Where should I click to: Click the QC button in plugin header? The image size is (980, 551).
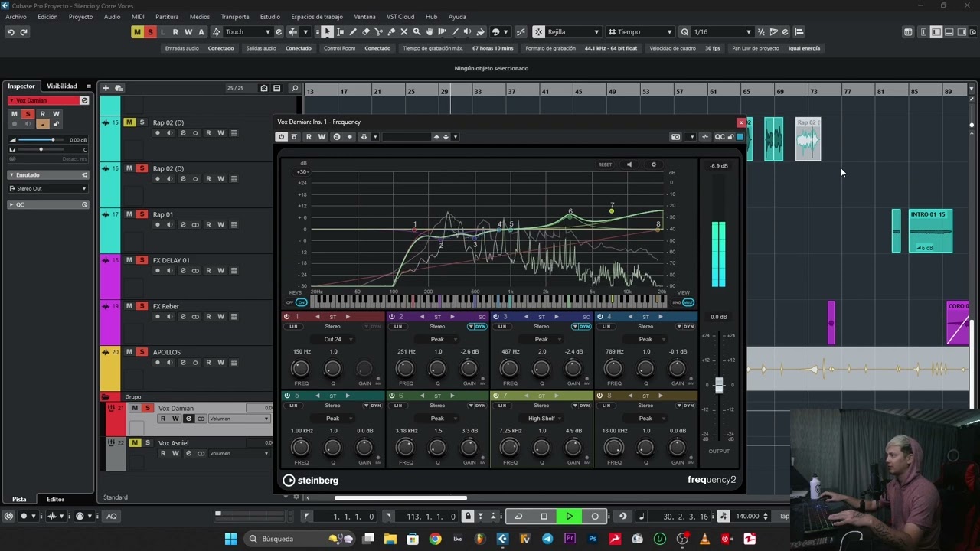pos(720,137)
